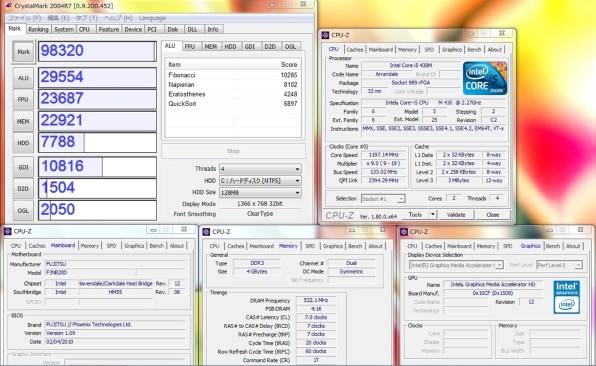The width and height of the screenshot is (596, 366).
Task: Select the GDI results tab
Action: (x=250, y=46)
